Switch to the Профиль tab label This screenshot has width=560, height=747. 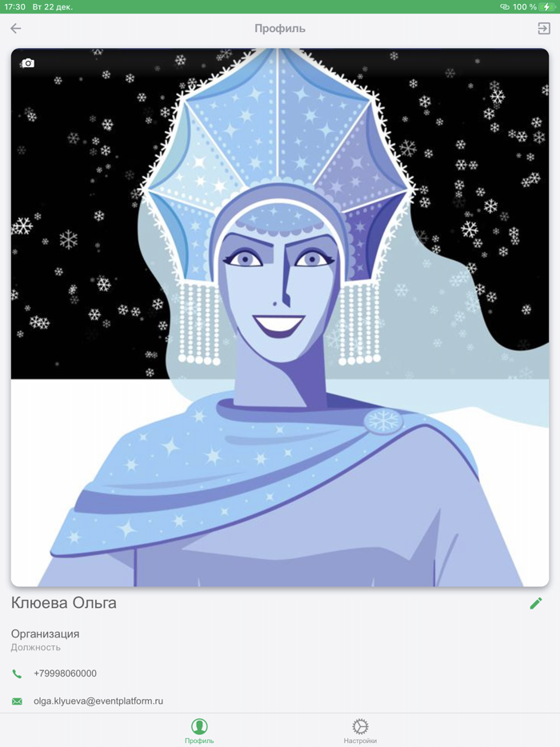[x=199, y=741]
